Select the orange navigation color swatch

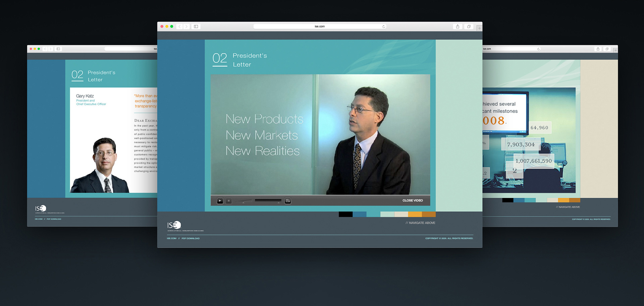[415, 215]
